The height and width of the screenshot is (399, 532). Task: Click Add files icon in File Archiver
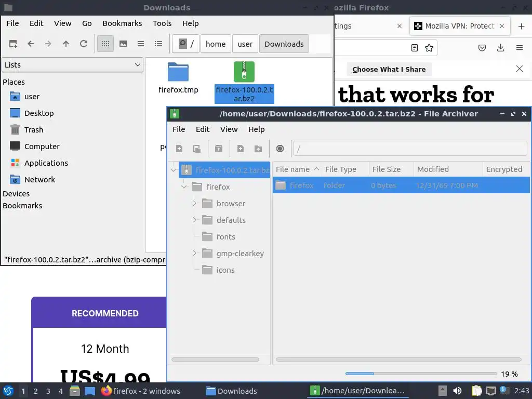tap(241, 149)
